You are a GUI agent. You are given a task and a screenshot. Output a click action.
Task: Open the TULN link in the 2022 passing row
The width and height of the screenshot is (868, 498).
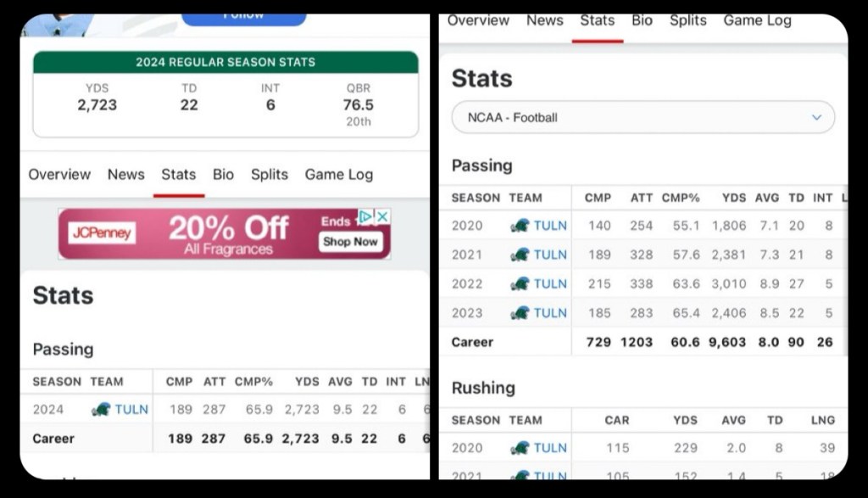point(550,283)
